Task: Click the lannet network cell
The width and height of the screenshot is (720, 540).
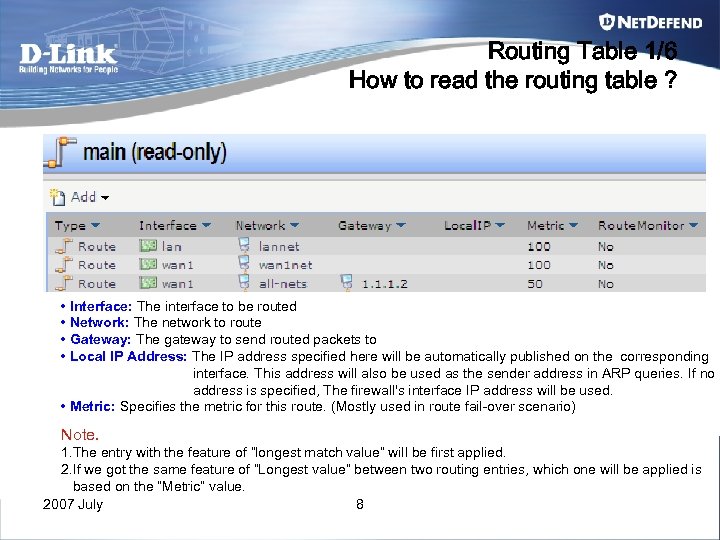Action: coord(279,247)
